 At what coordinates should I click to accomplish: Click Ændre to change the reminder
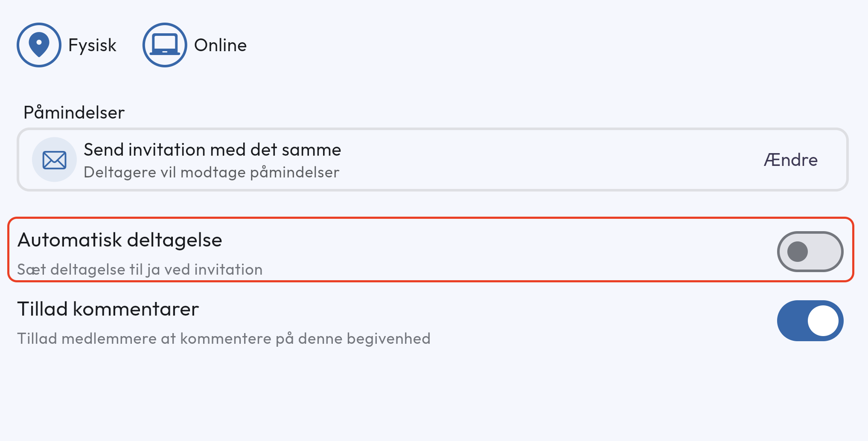pyautogui.click(x=790, y=160)
